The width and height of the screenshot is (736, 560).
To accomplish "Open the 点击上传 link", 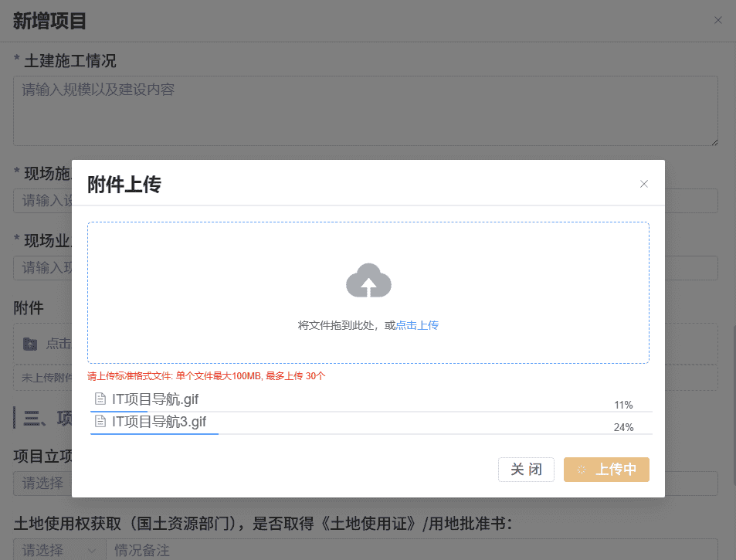I will tap(417, 325).
